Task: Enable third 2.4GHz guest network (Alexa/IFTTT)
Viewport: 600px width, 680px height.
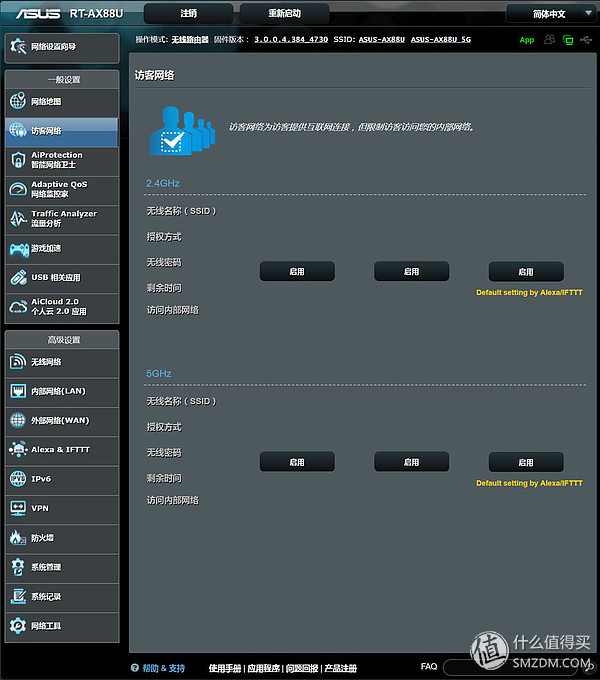Action: pyautogui.click(x=526, y=272)
